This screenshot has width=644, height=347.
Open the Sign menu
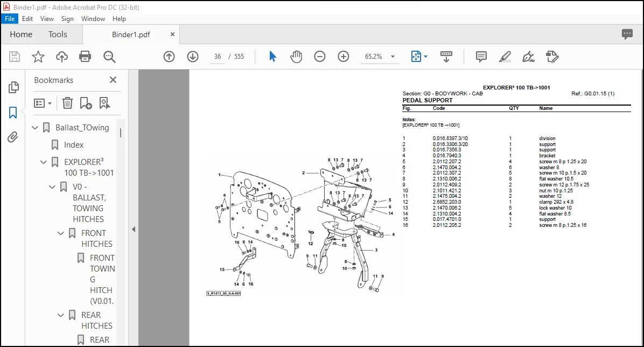pyautogui.click(x=67, y=18)
